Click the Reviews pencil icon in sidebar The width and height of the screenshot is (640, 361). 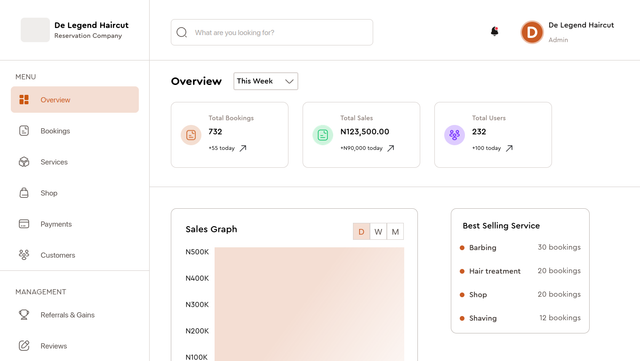[x=24, y=345]
